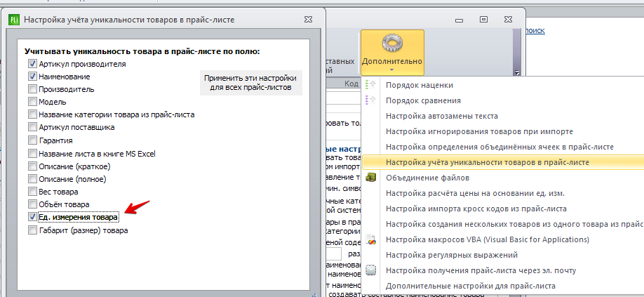
Task: Click the PLi app icon in dialog title
Action: [15, 19]
